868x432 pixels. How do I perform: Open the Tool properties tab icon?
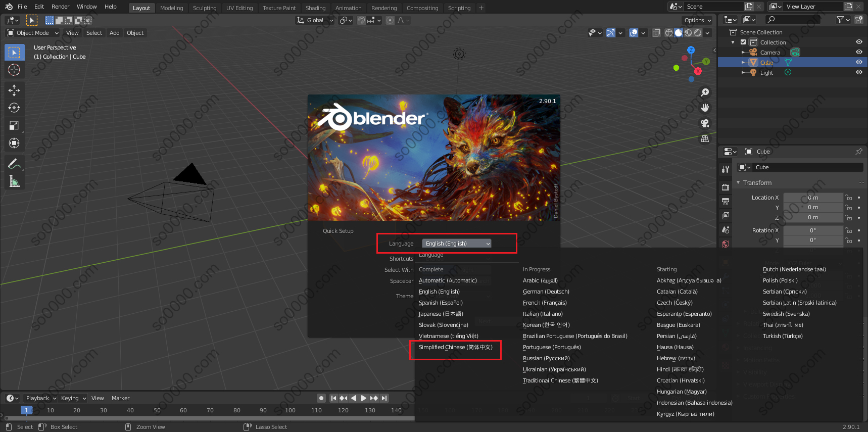click(726, 169)
